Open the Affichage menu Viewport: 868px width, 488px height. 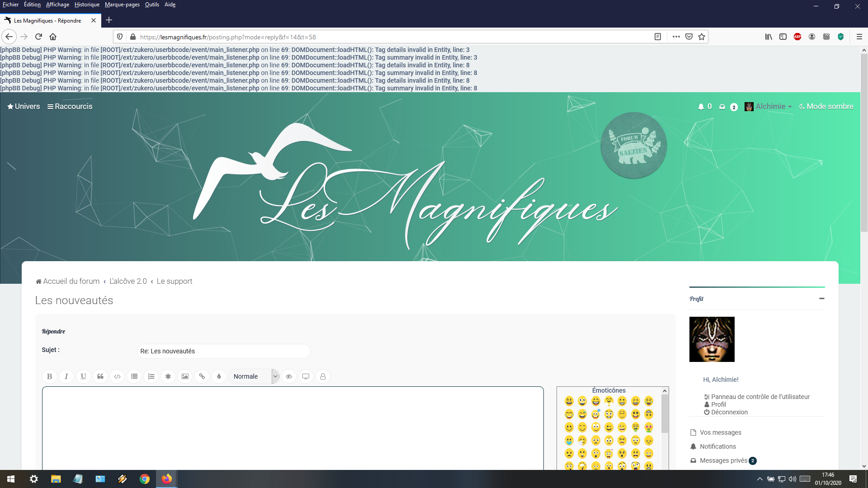coord(57,5)
